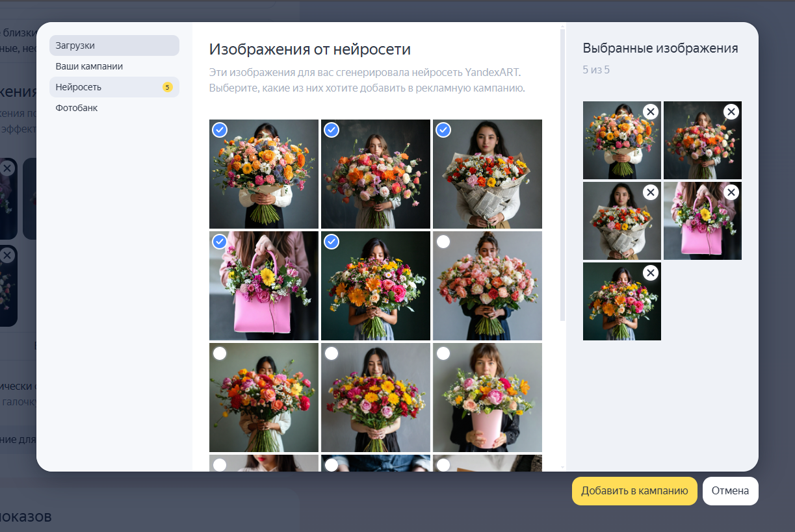The height and width of the screenshot is (532, 795).
Task: Open the Загрузки section in sidebar
Action: tap(114, 45)
